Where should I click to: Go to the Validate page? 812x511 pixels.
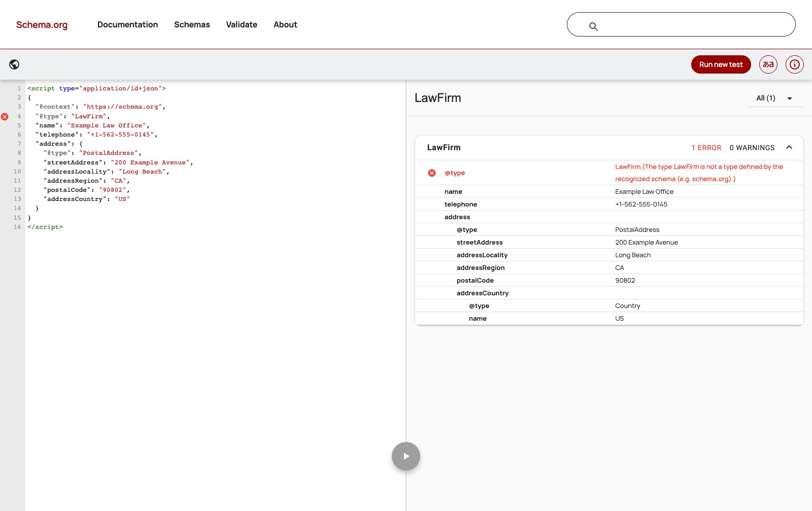coord(242,24)
